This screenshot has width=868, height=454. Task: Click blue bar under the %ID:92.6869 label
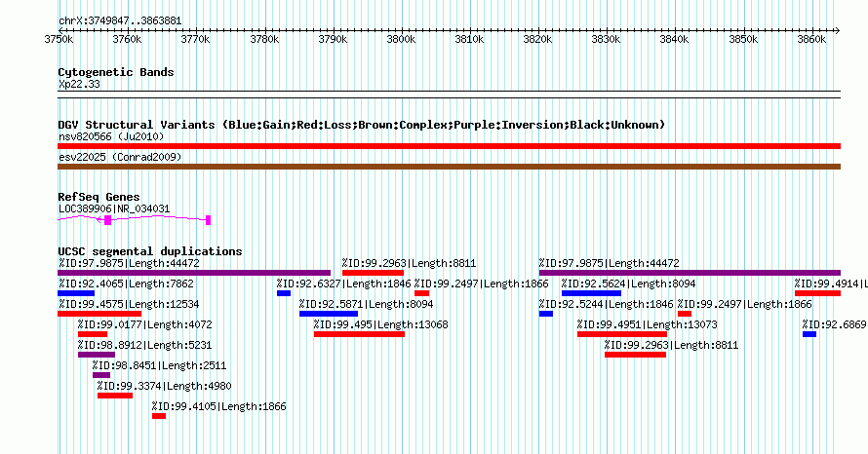[809, 334]
